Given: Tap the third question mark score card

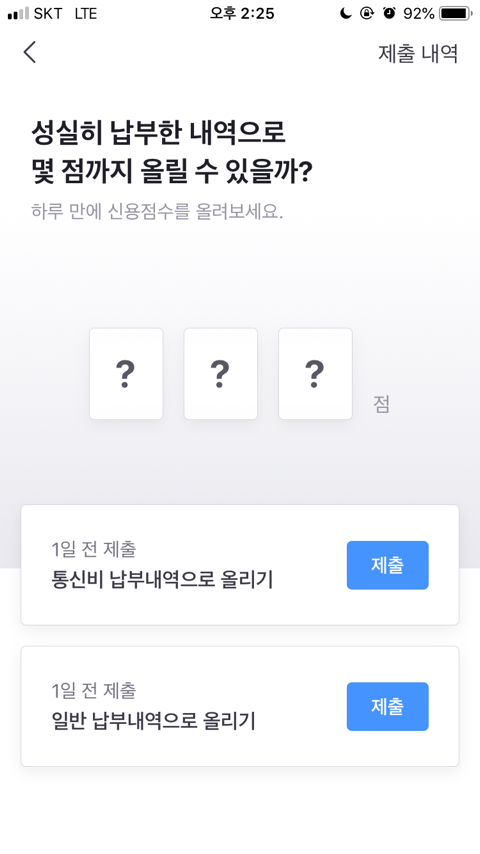Looking at the screenshot, I should click(x=315, y=374).
